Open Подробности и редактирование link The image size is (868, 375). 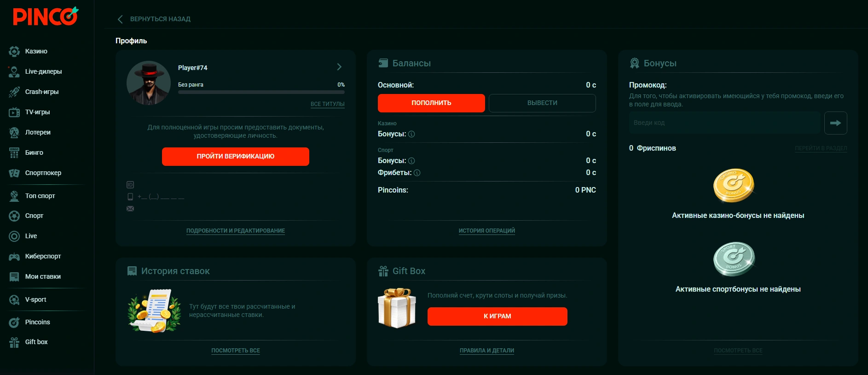point(236,231)
